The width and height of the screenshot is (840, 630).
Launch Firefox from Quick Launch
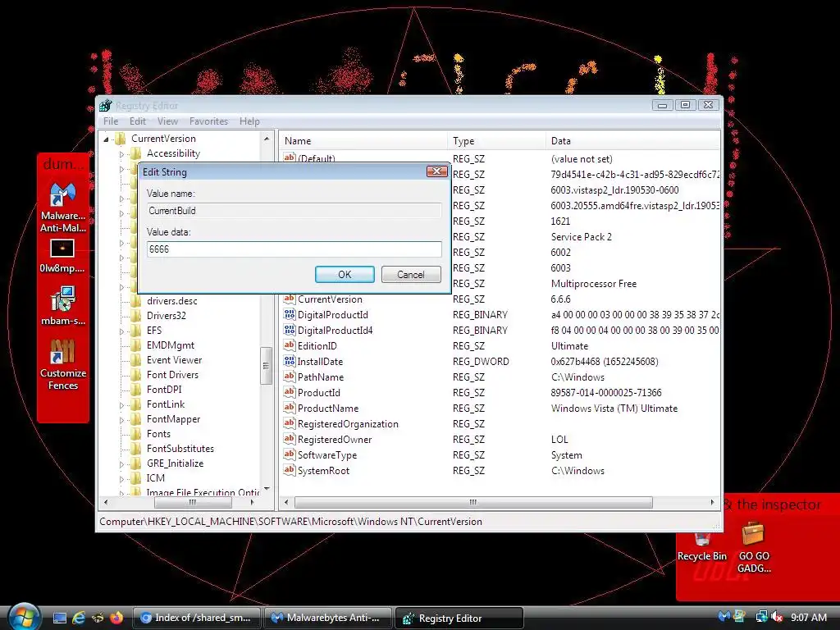point(116,618)
